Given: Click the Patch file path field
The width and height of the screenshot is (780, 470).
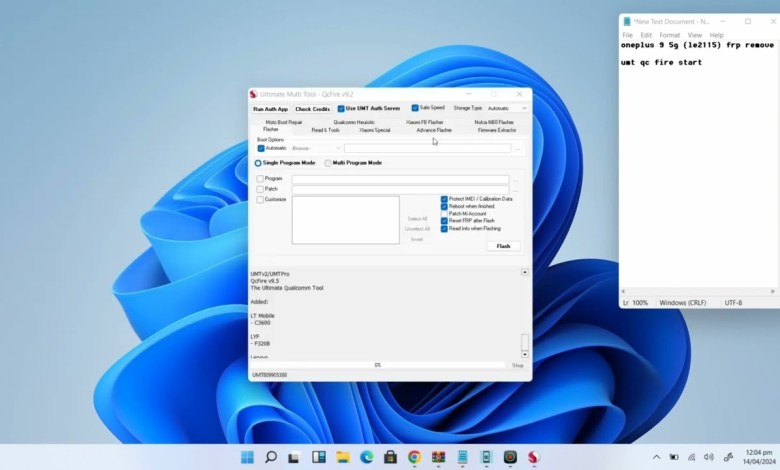Looking at the screenshot, I should tap(400, 189).
